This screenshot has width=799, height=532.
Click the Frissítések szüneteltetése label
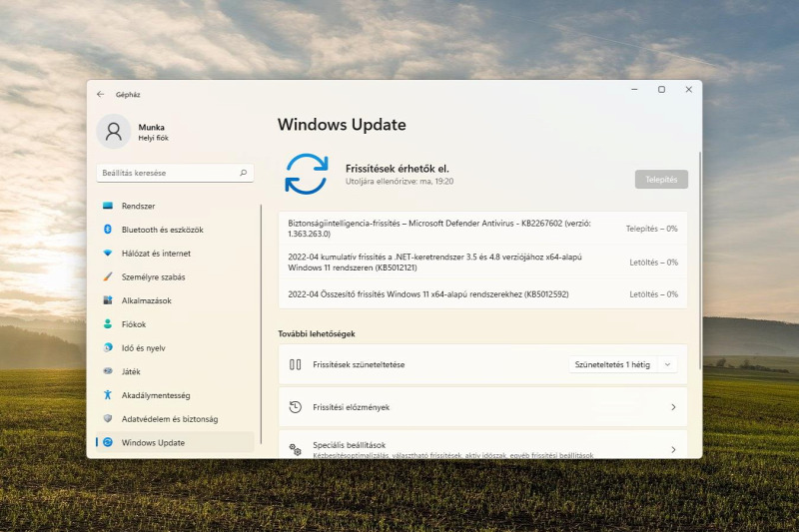tap(359, 364)
